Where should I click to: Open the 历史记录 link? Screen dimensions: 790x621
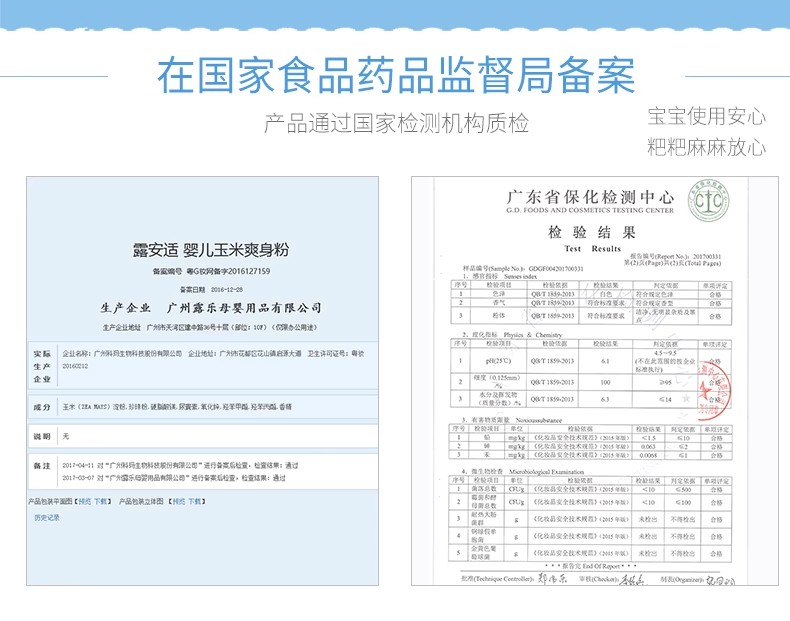[x=47, y=517]
